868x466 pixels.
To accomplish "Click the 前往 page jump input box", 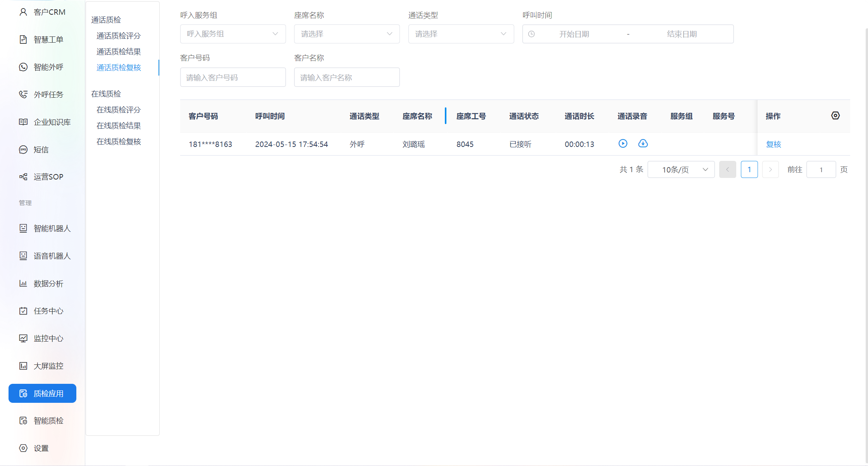I will coord(821,170).
